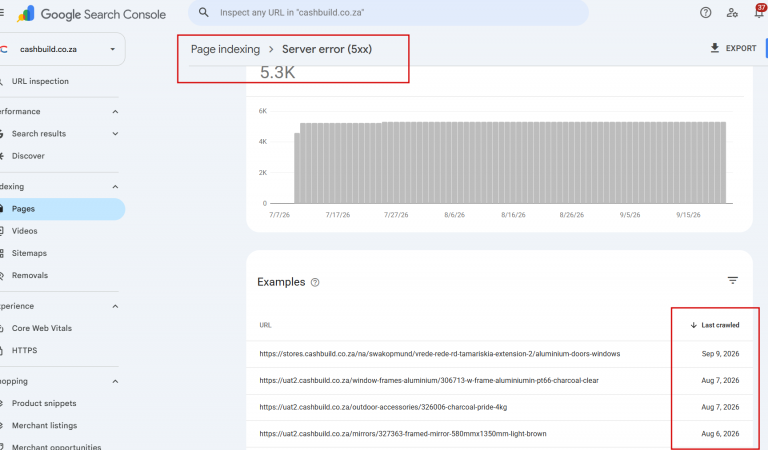Click inside the Inspect any URL field
The image size is (768, 450).
389,13
